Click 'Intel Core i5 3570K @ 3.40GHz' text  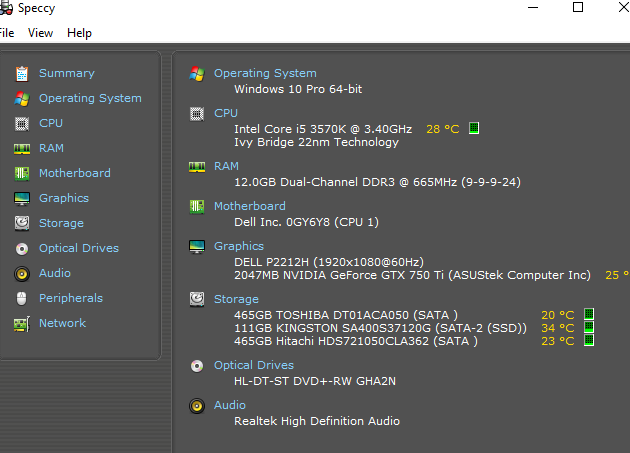point(323,129)
